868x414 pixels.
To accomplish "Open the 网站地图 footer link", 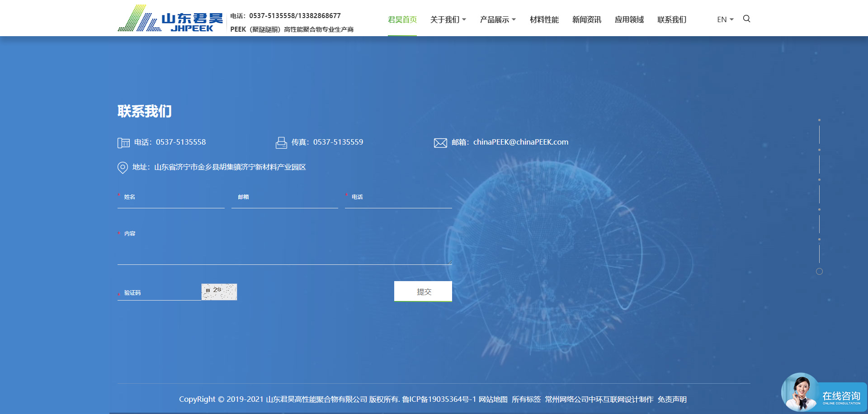I will (493, 400).
